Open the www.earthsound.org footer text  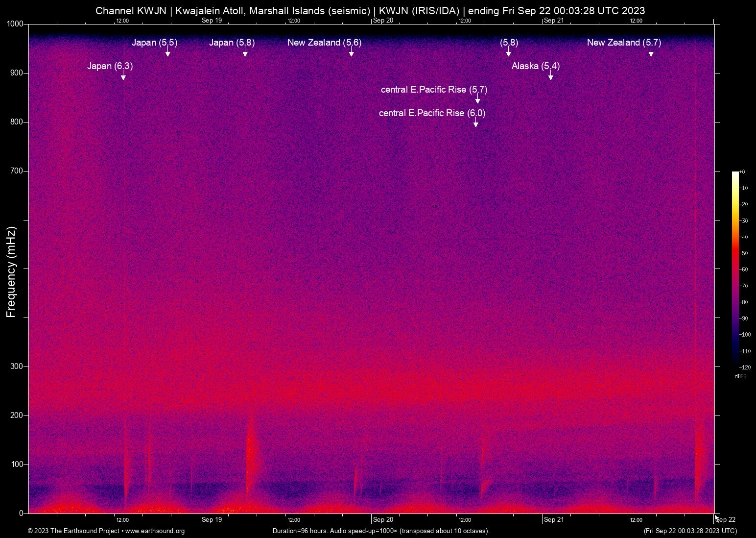pos(155,531)
